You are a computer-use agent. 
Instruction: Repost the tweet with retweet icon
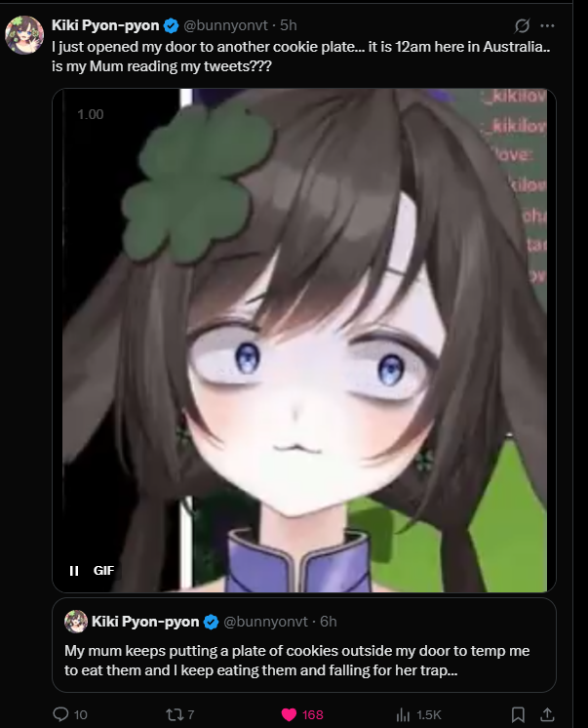[x=175, y=714]
